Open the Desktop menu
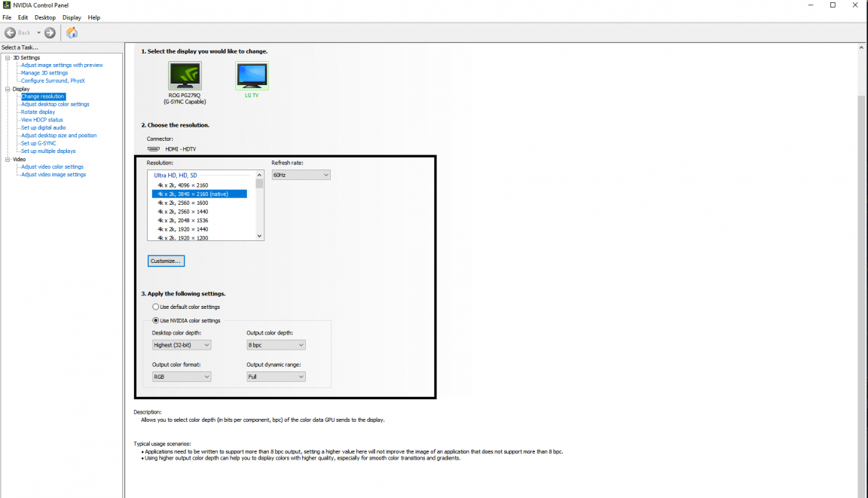 pyautogui.click(x=44, y=17)
